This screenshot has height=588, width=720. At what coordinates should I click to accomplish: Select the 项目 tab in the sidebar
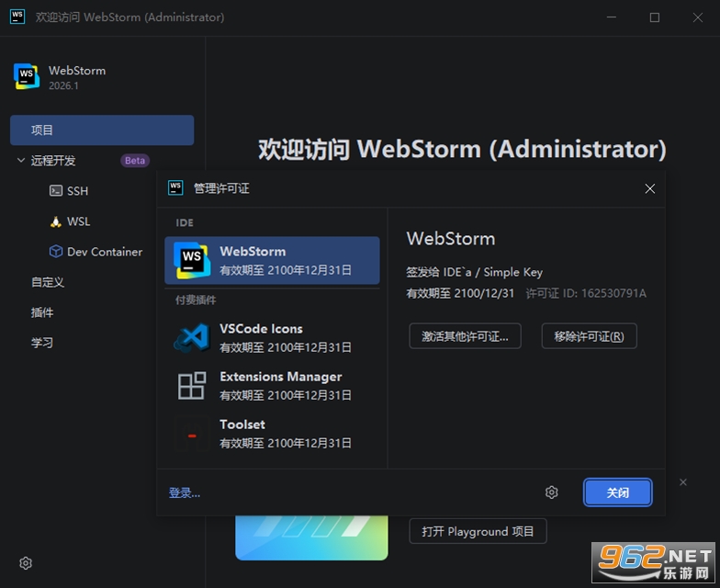[102, 130]
